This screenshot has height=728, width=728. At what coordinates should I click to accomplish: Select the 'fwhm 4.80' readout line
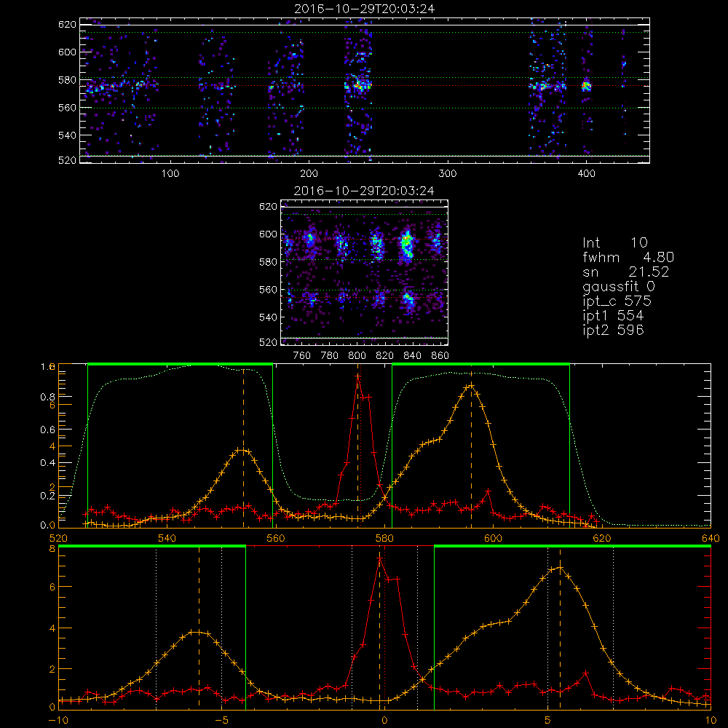(628, 257)
